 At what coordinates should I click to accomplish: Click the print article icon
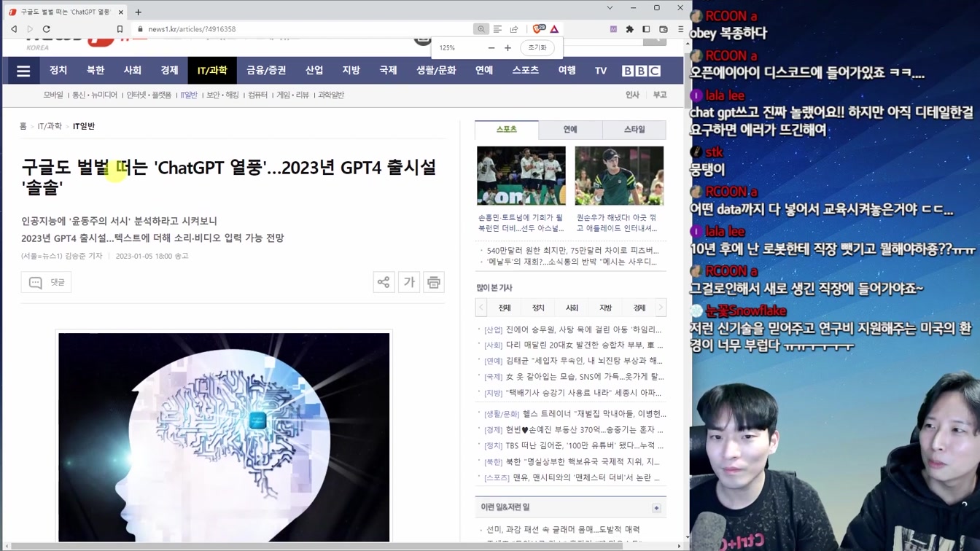click(434, 282)
